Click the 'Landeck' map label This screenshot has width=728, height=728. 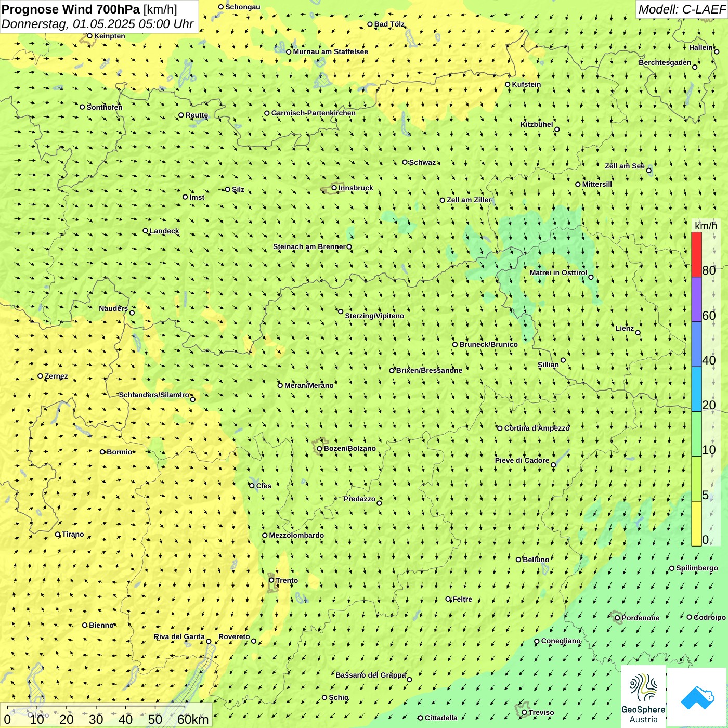164,231
